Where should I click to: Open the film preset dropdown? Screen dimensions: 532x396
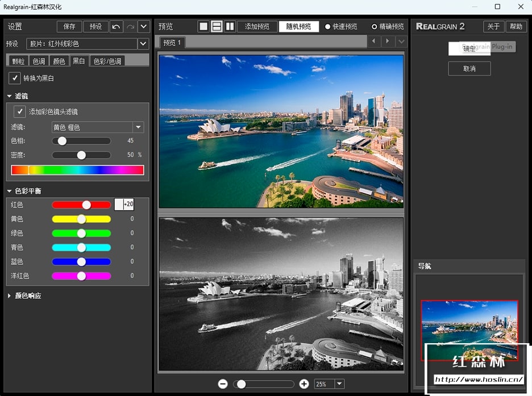tap(143, 44)
